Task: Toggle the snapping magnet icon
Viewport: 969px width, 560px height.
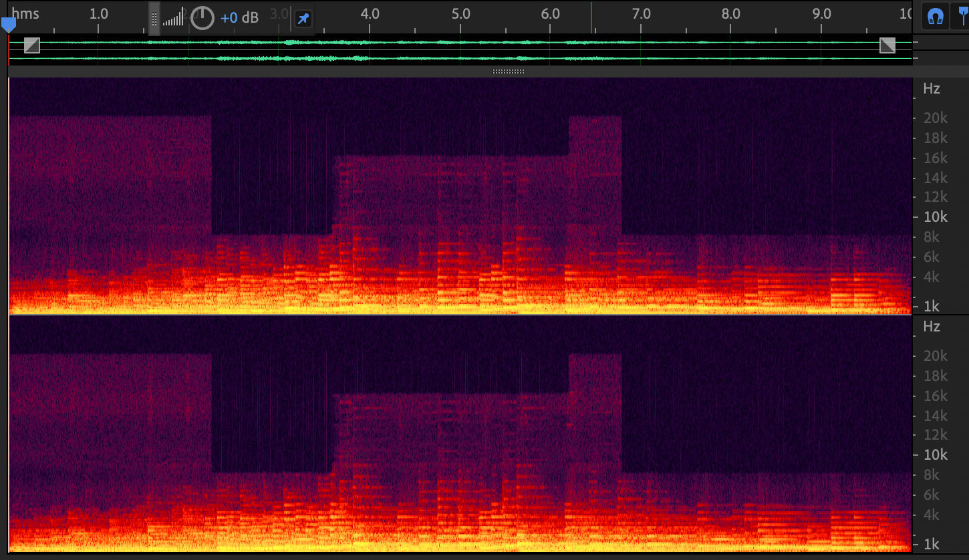Action: click(x=935, y=17)
